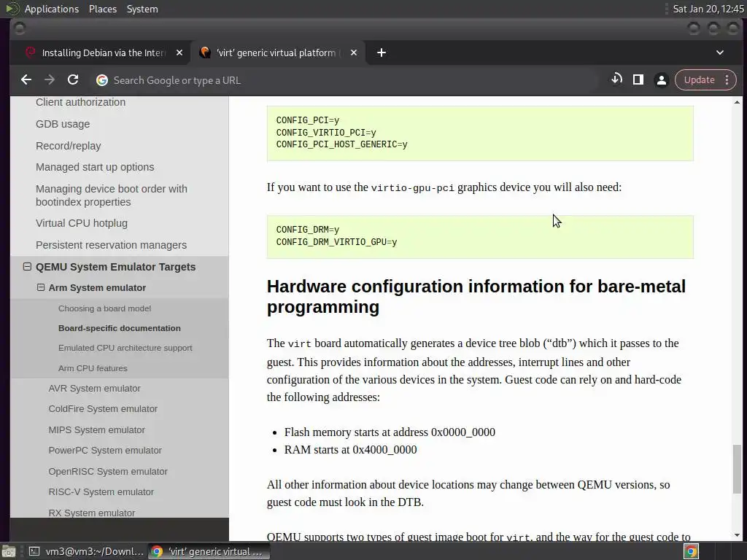
Task: Focus the Search Google or type a URL field
Action: (343, 80)
